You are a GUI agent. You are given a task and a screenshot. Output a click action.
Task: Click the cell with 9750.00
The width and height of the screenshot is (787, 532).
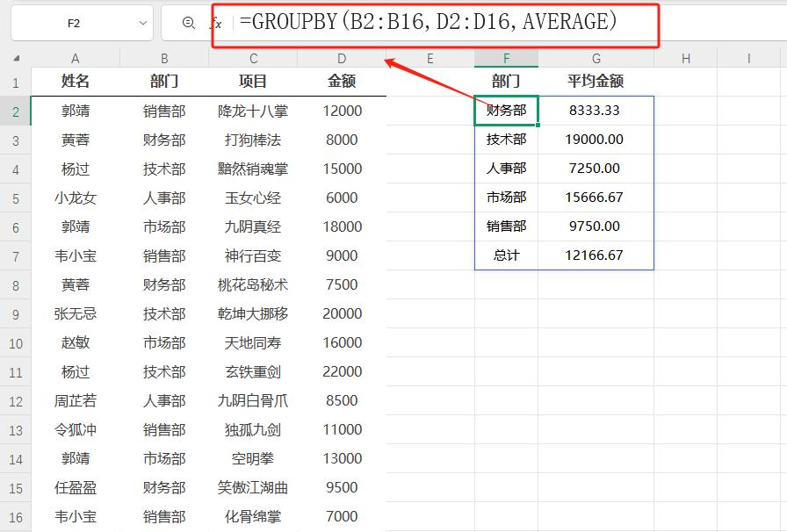(x=596, y=226)
